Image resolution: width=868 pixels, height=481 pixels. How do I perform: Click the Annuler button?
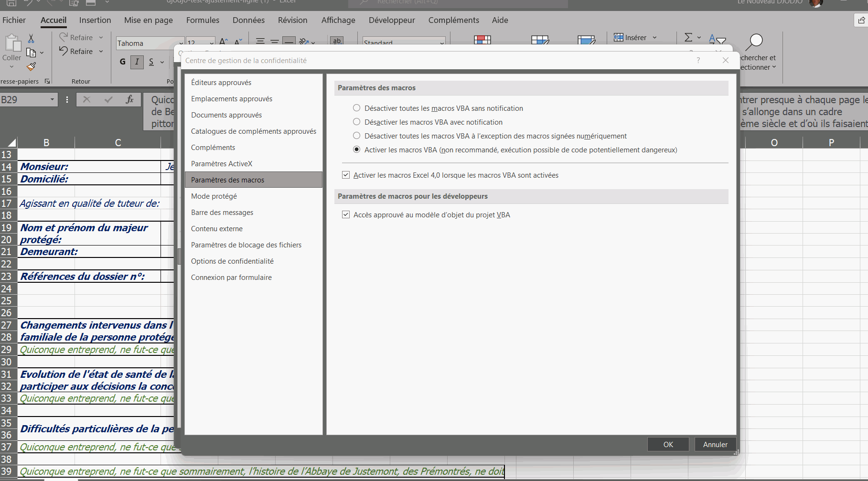(715, 444)
